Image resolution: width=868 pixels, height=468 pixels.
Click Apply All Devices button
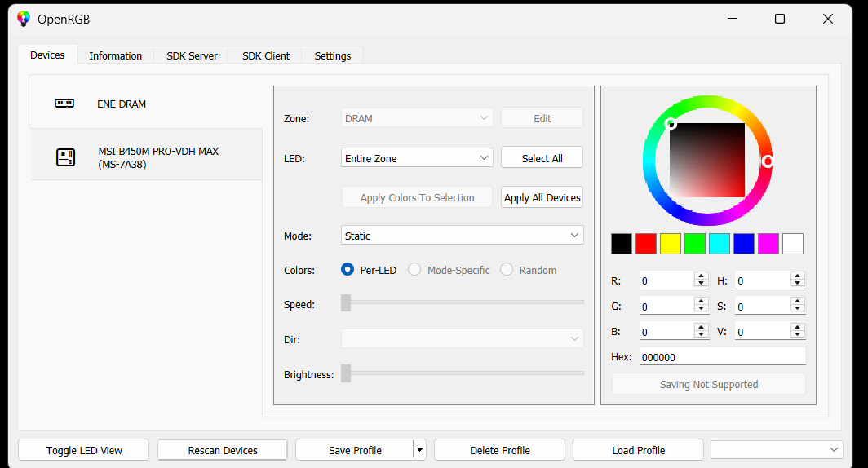[542, 197]
